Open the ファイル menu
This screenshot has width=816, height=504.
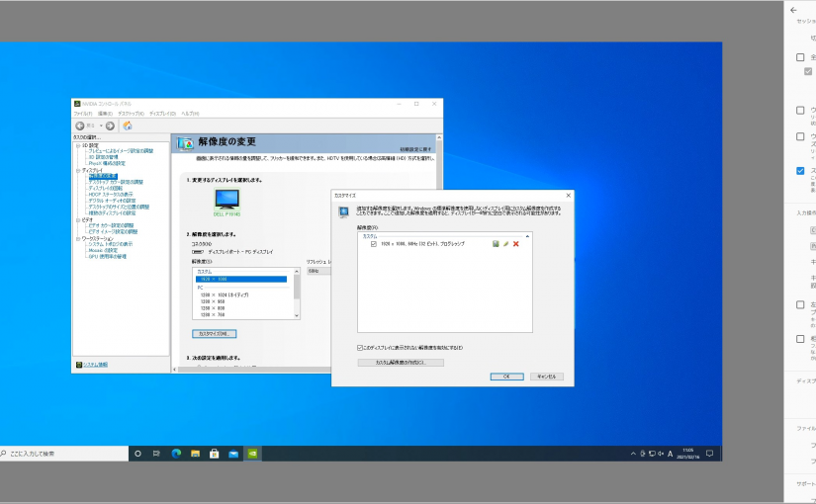(x=82, y=114)
